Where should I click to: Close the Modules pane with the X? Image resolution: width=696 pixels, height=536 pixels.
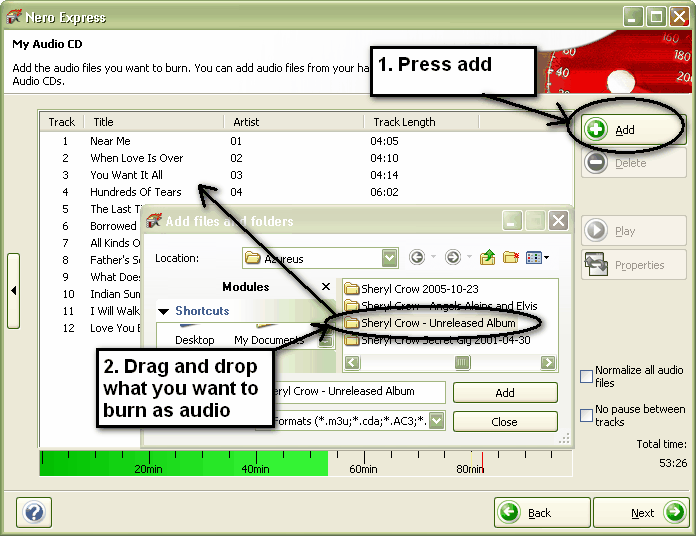click(x=326, y=287)
